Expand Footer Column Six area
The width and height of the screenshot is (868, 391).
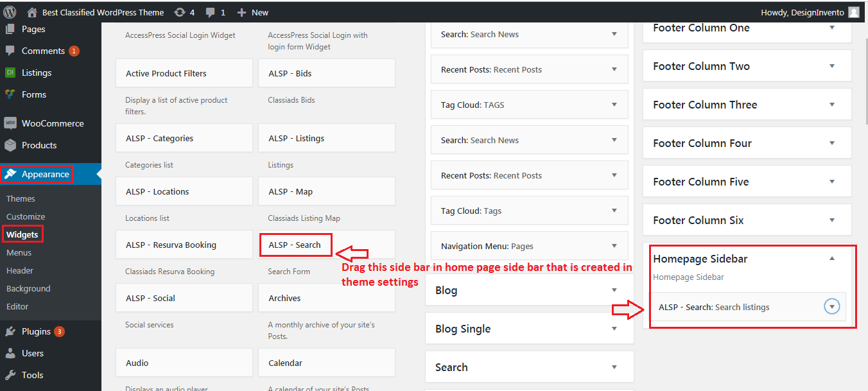[832, 220]
